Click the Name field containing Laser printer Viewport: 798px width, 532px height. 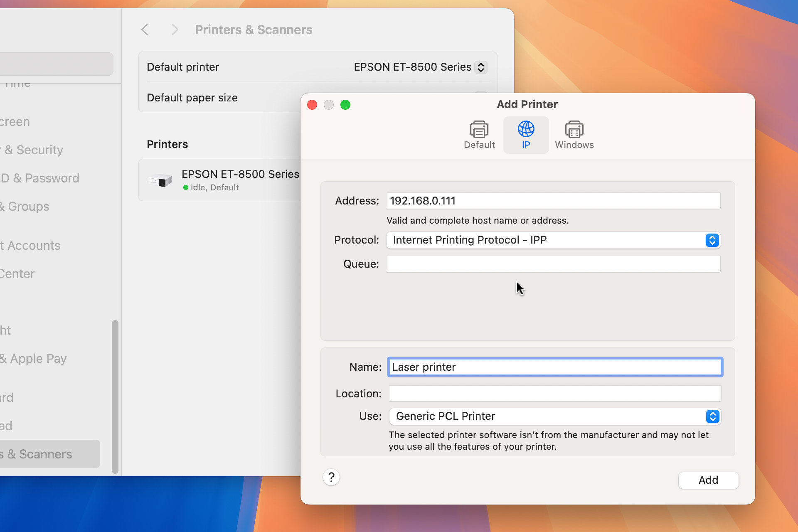(x=555, y=367)
